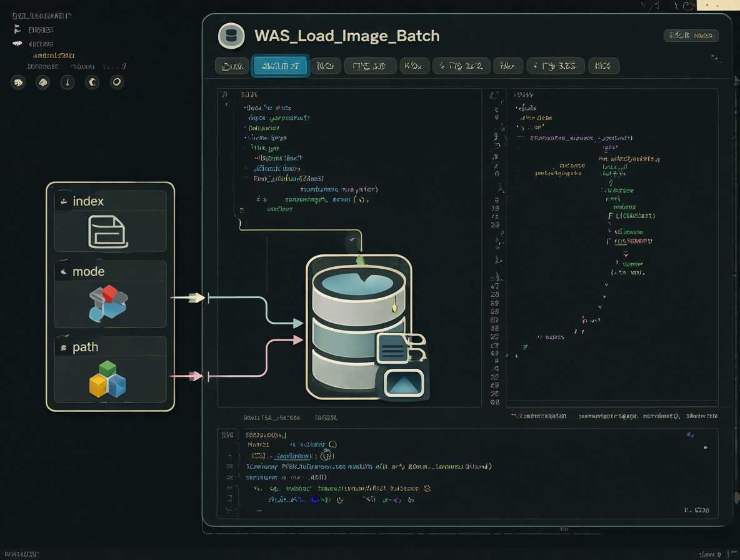This screenshot has width=740, height=560.
Task: Click the database icon beside WAS_Load_Image_Batch title
Action: (231, 36)
